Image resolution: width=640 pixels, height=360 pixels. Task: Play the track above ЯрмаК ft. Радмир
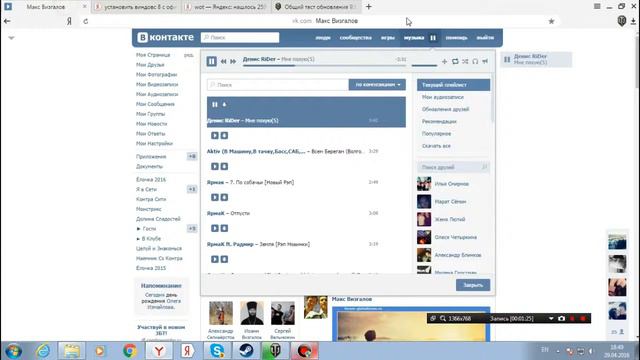click(215, 229)
